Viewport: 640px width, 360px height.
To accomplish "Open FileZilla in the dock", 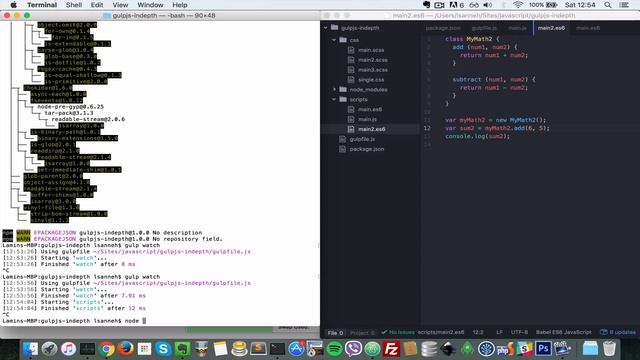I will click(x=391, y=349).
